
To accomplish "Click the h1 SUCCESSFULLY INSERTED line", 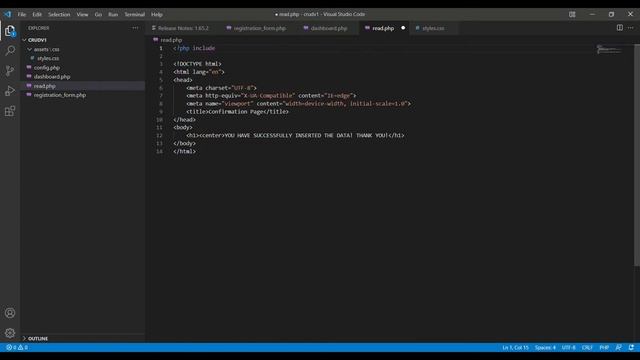I will [295, 136].
